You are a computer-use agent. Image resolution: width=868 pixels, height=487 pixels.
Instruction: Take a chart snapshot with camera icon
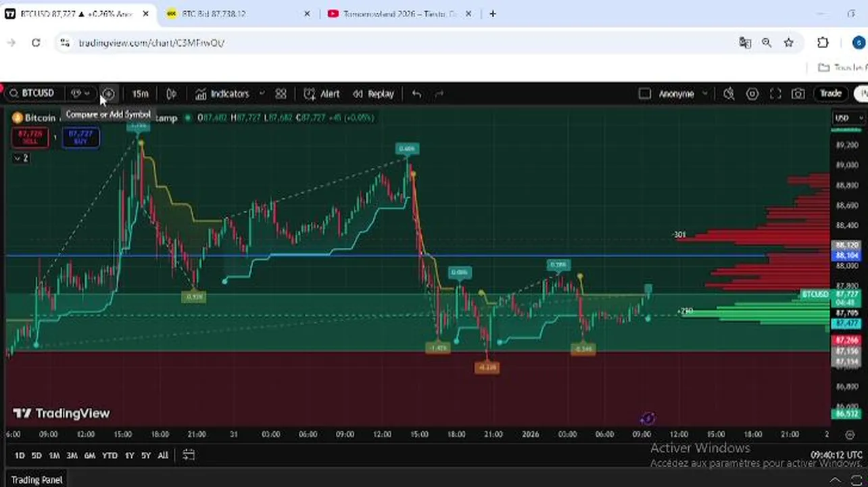pyautogui.click(x=798, y=94)
